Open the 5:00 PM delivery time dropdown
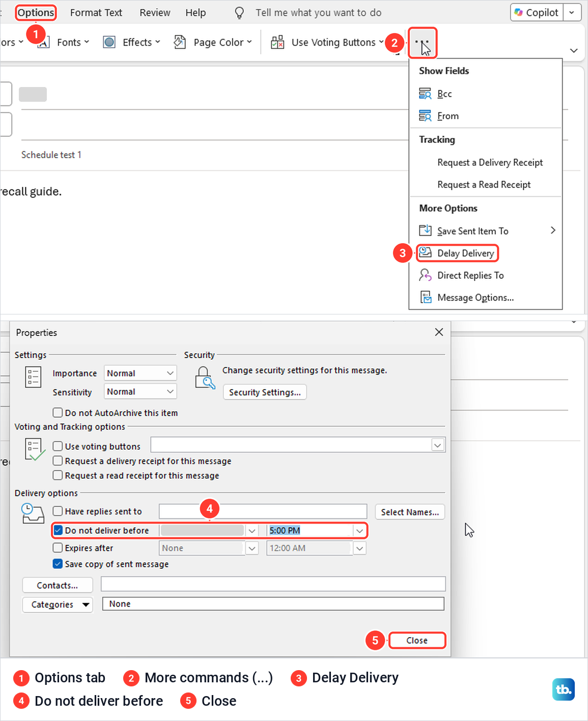The height and width of the screenshot is (721, 588). coord(360,531)
